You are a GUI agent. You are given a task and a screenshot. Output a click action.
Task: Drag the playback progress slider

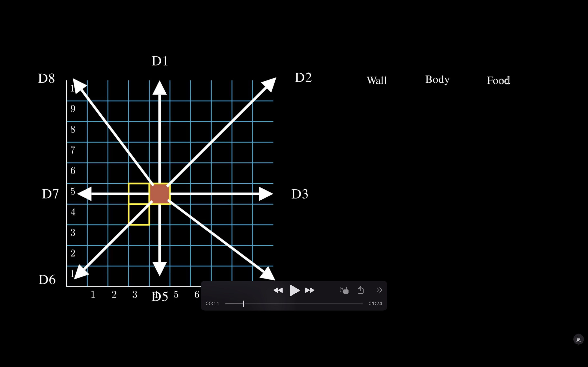tap(243, 304)
